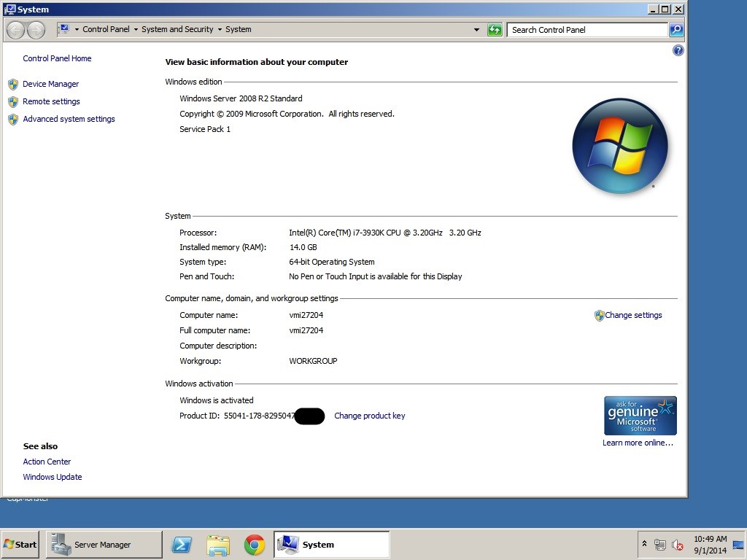The image size is (747, 560).
Task: Click the Search Control Panel field
Action: tap(587, 30)
